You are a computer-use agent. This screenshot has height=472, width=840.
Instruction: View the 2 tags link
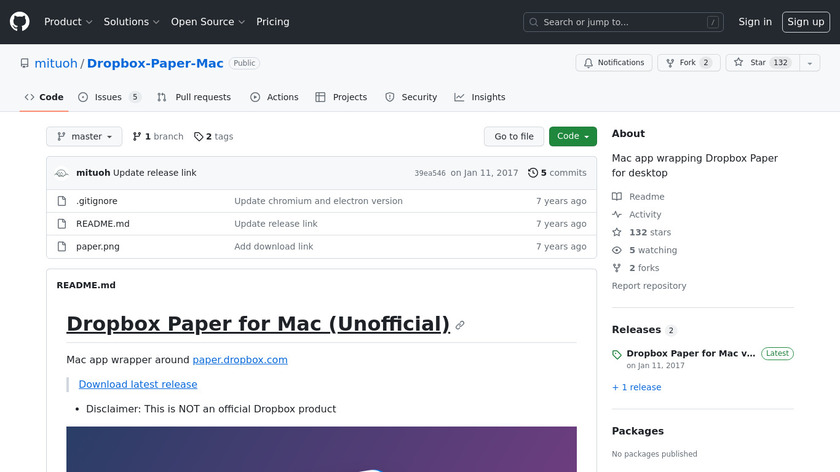[214, 136]
